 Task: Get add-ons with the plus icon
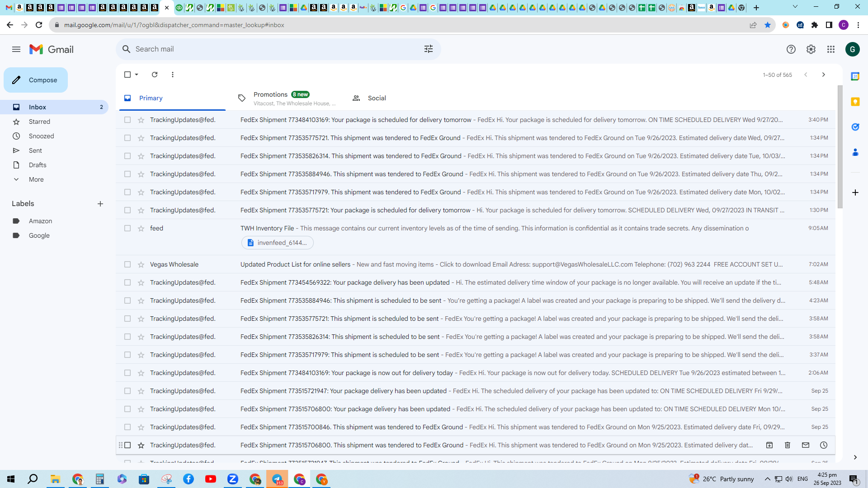(x=855, y=192)
